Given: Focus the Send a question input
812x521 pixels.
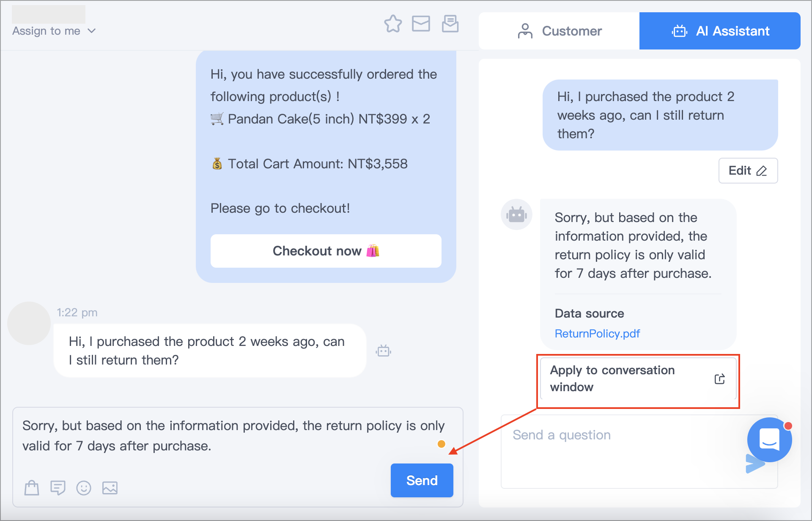Looking at the screenshot, I should (x=622, y=452).
